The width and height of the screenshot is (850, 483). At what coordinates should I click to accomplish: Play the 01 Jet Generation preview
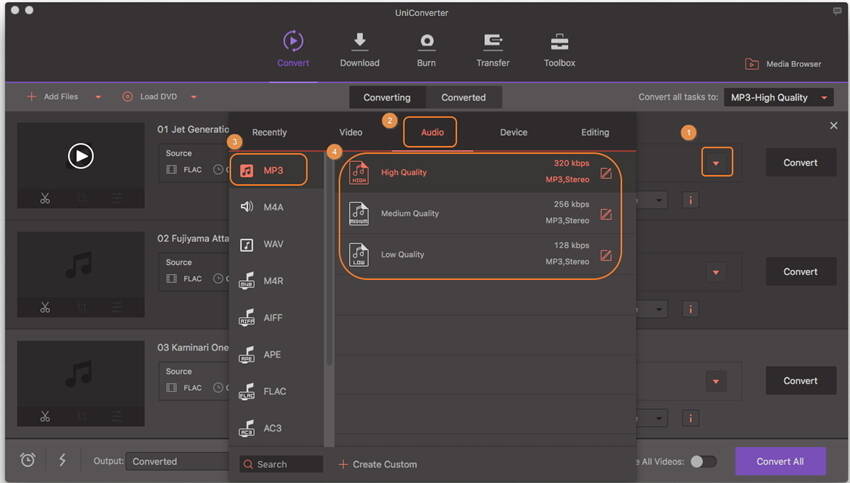pyautogui.click(x=81, y=156)
